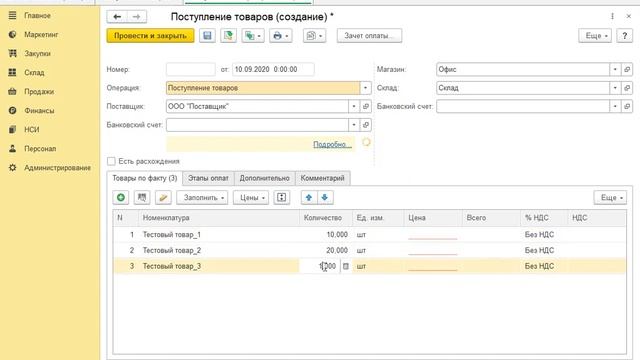
Task: Add a new row with the green plus icon
Action: pos(121,198)
